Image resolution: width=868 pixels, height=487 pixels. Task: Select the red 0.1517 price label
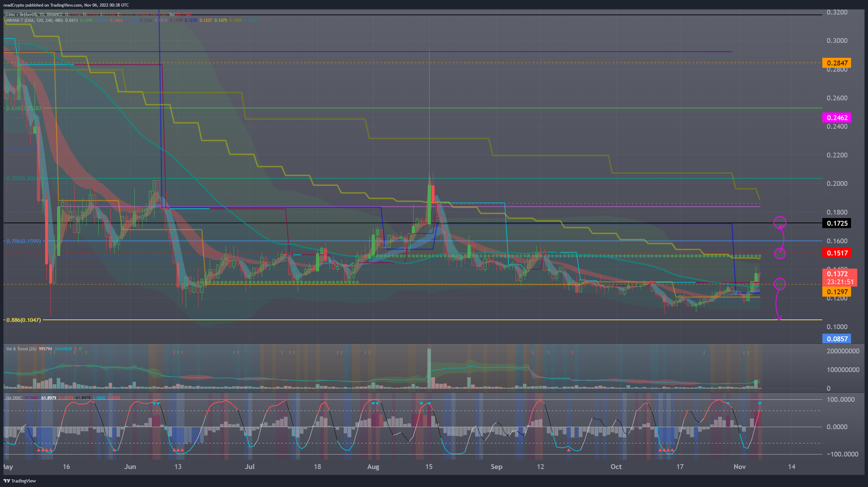pos(837,253)
